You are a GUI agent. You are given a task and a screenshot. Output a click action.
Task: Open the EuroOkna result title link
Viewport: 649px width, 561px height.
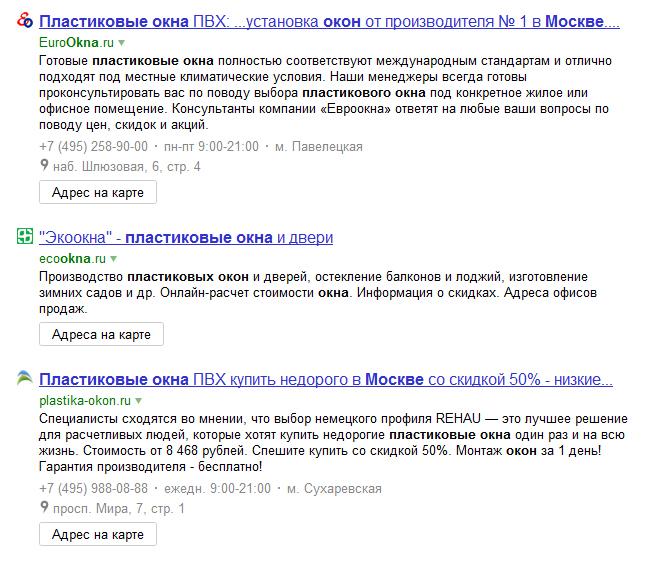click(x=329, y=22)
